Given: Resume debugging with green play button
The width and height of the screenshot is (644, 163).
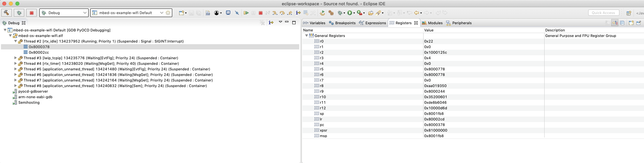Looking at the screenshot, I should 246,13.
